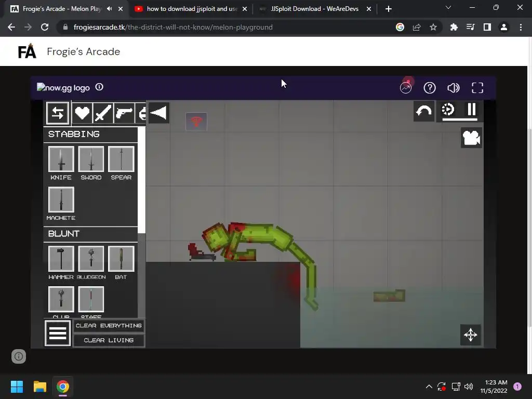The height and width of the screenshot is (399, 532).
Task: Select the Hammer blunt item
Action: coord(61,259)
